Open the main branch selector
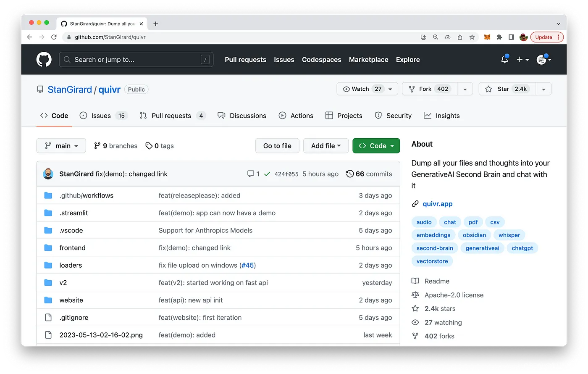 [x=61, y=146]
